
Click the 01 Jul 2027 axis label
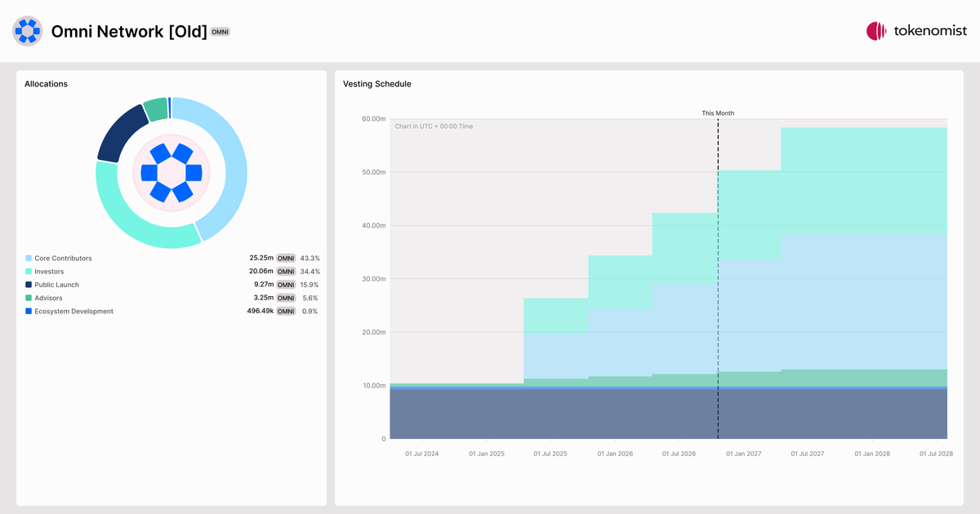[807, 454]
